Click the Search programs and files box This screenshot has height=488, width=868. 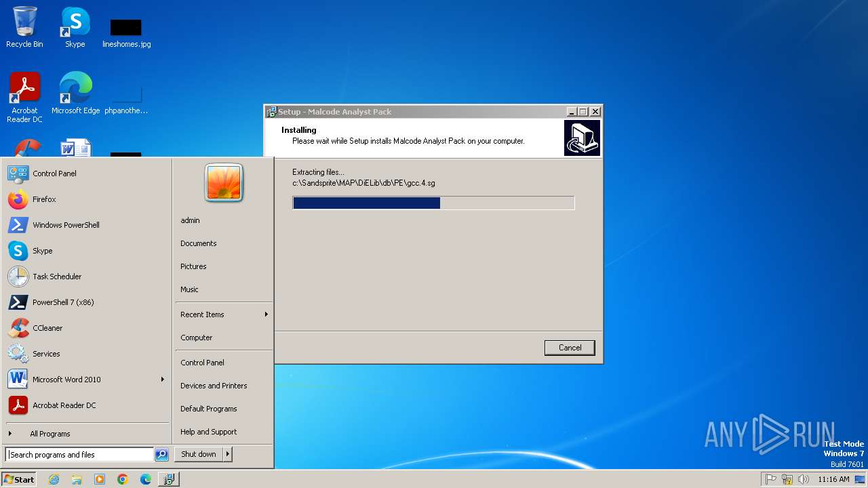click(x=79, y=455)
